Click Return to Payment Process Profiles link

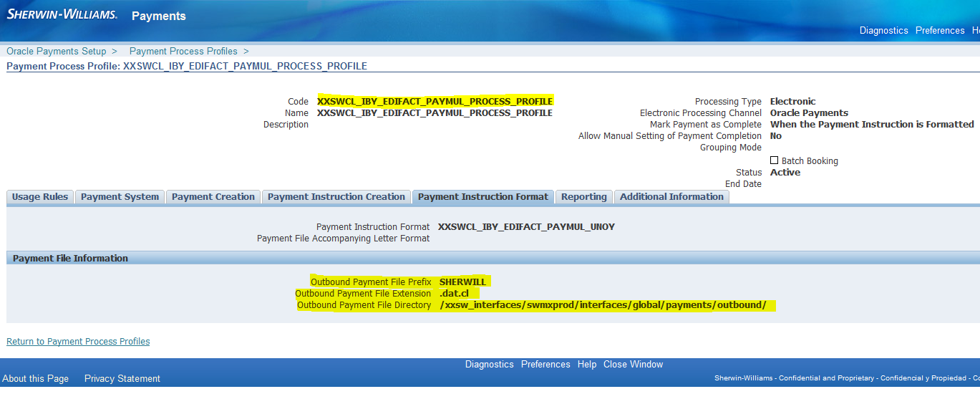point(78,342)
